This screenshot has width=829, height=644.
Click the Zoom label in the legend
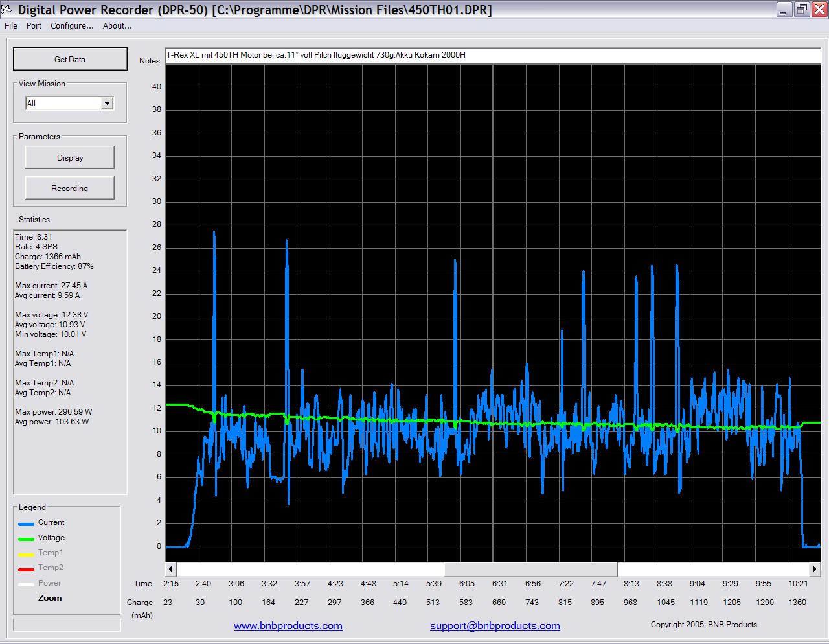point(50,598)
